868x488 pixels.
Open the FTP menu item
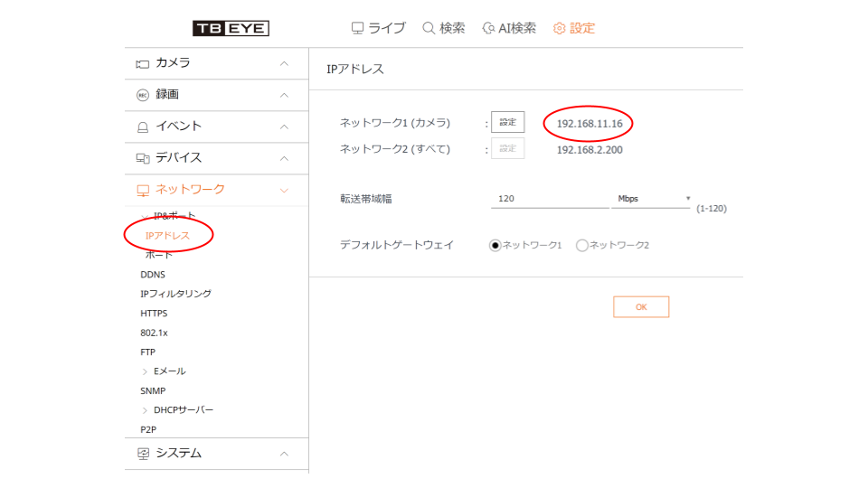[147, 352]
